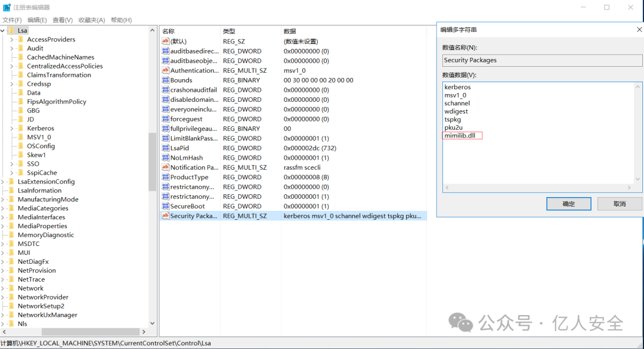Click the Security Packa... value icon
The width and height of the screenshot is (644, 349).
coord(165,216)
